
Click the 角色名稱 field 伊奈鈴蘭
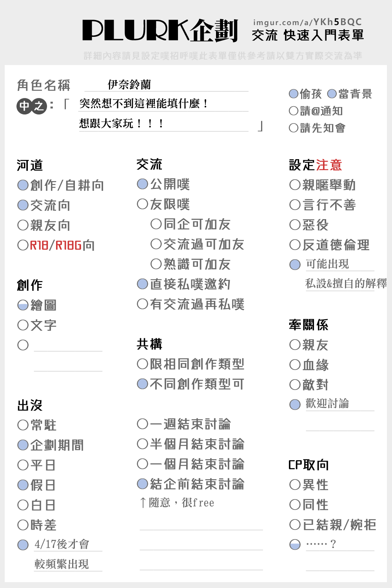(167, 85)
